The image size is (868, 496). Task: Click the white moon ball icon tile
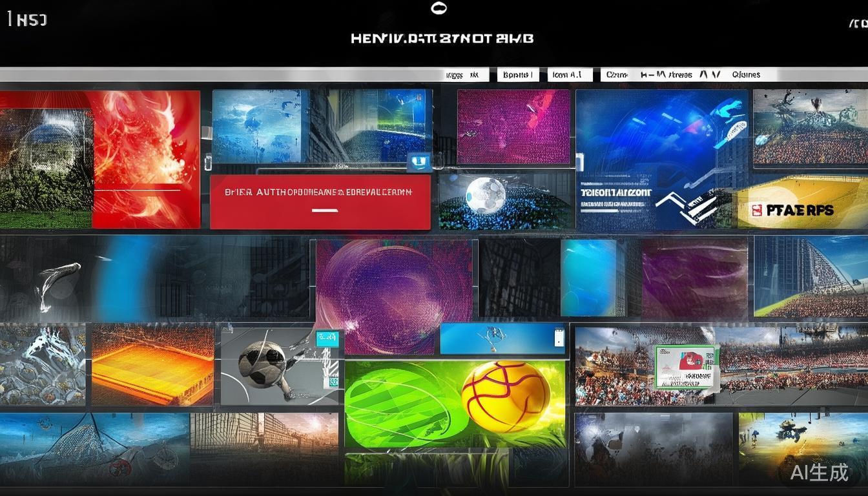coord(486,193)
